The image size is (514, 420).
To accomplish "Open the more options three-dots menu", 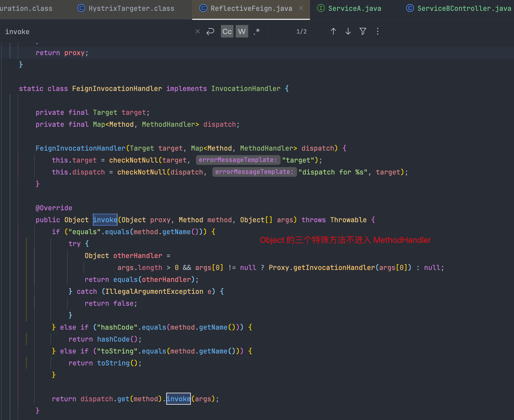I will [x=378, y=31].
